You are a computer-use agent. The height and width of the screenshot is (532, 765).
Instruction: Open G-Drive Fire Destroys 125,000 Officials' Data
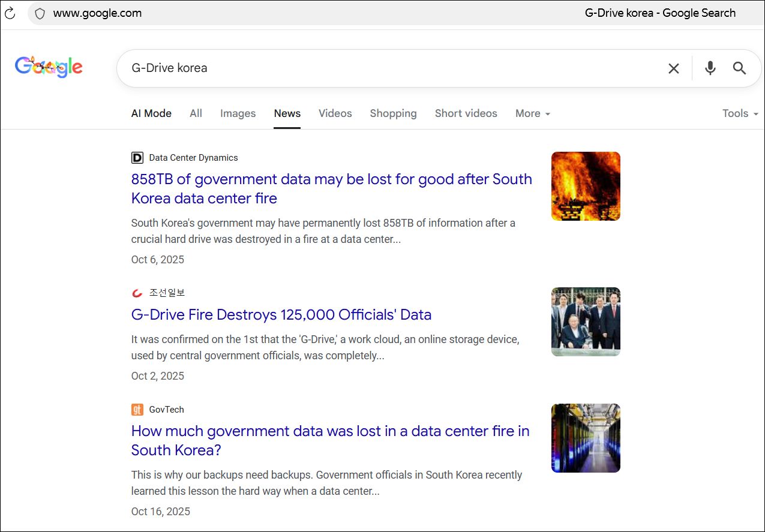pyautogui.click(x=281, y=315)
